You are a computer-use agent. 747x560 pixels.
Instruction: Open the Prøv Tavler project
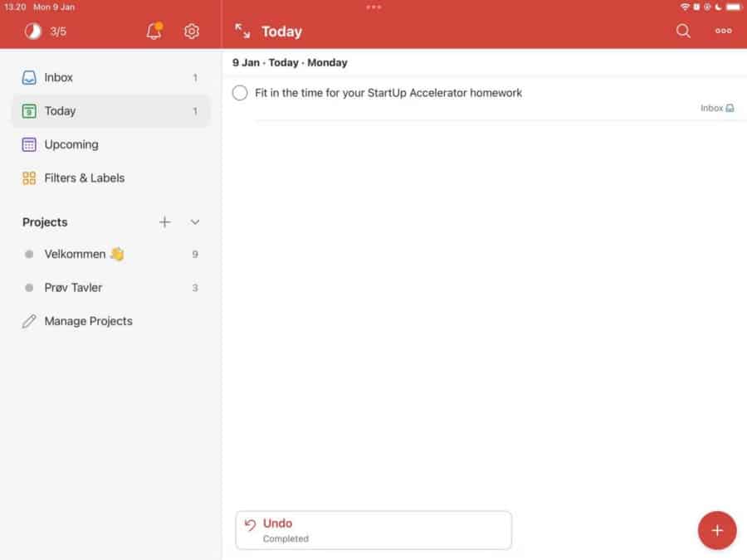[x=73, y=287]
